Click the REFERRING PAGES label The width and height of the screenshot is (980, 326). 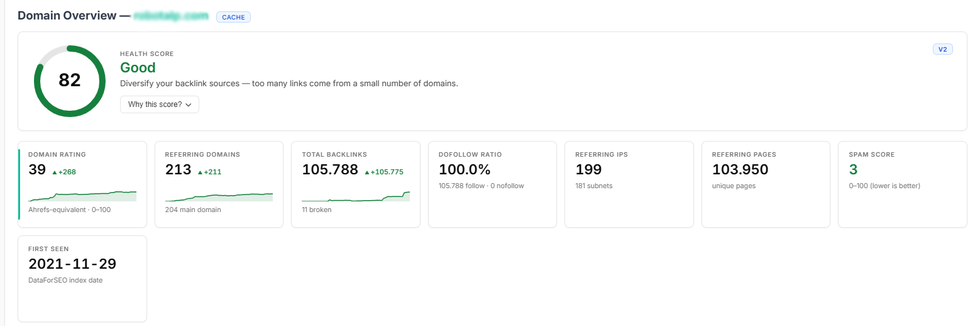pyautogui.click(x=744, y=154)
